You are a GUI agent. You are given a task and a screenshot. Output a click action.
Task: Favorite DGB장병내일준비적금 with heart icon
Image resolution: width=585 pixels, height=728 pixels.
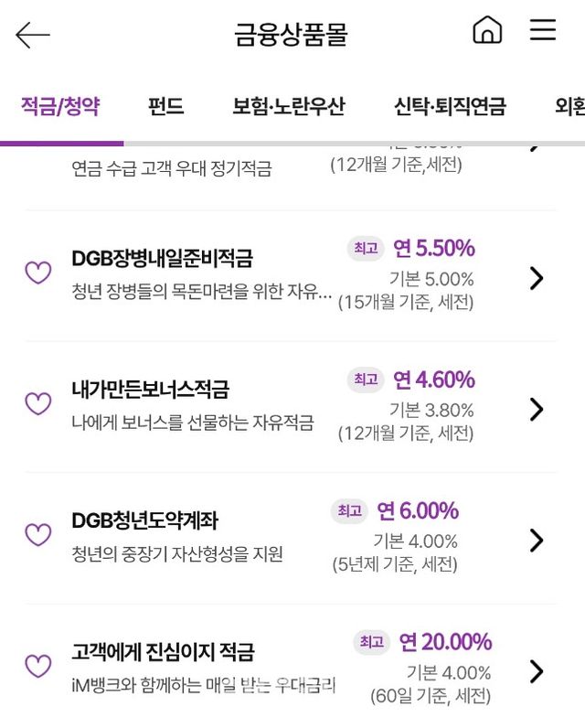(x=37, y=273)
